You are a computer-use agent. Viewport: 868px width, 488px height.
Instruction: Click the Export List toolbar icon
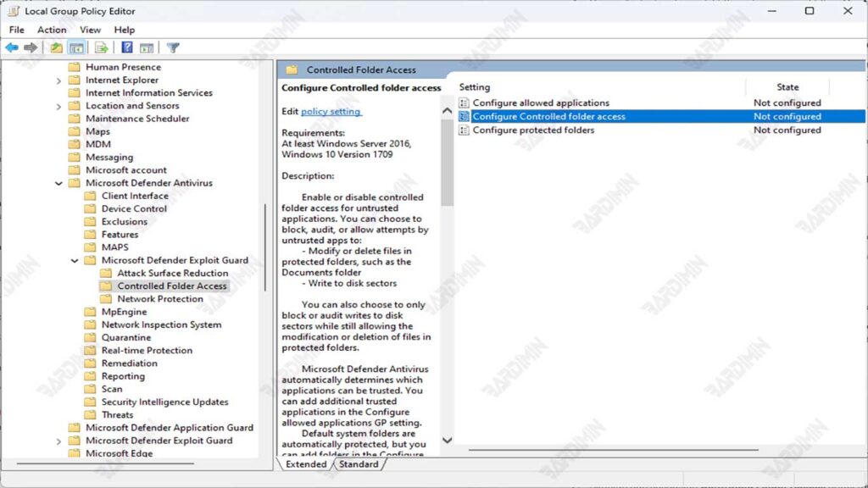tap(101, 47)
